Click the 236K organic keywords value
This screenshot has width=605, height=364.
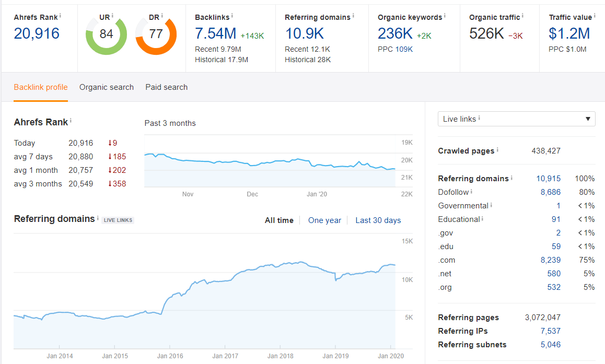pos(395,34)
